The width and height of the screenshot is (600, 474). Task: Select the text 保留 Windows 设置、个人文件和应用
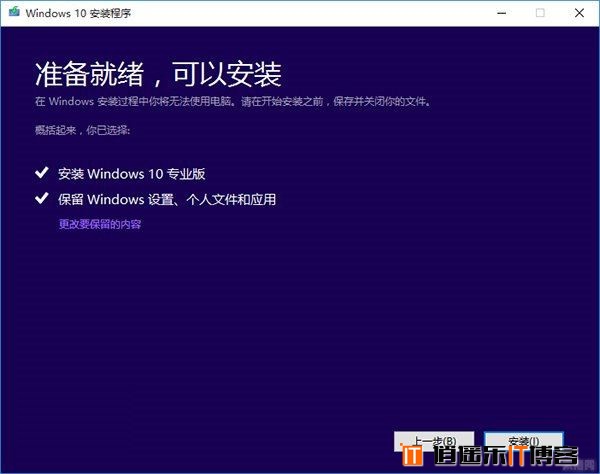(167, 199)
